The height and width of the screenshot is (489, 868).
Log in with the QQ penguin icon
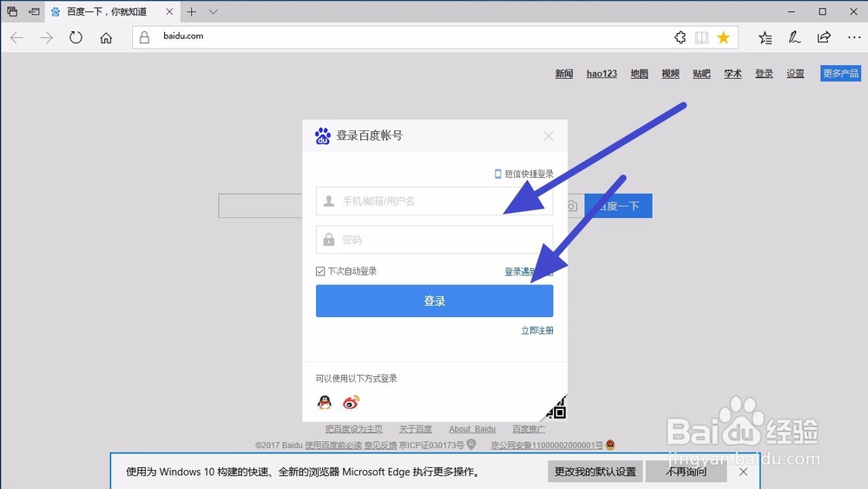click(325, 403)
